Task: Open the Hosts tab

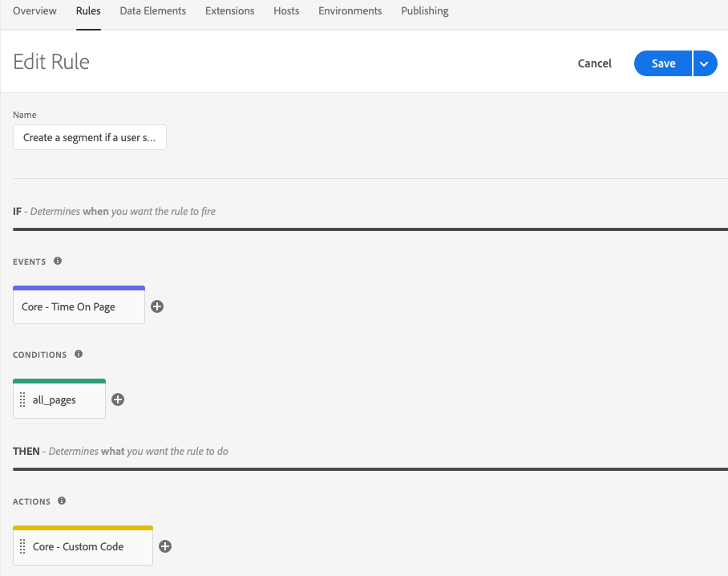Action: pyautogui.click(x=286, y=10)
